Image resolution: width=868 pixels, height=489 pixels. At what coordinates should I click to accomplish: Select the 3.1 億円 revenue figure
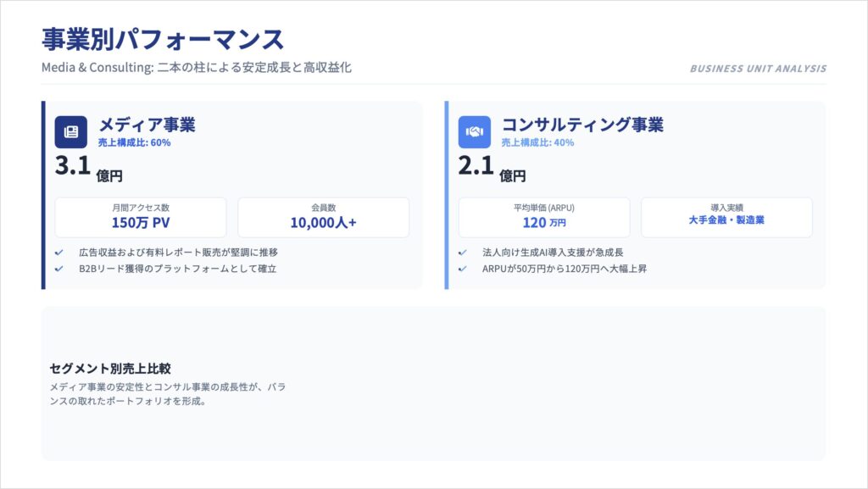(89, 168)
